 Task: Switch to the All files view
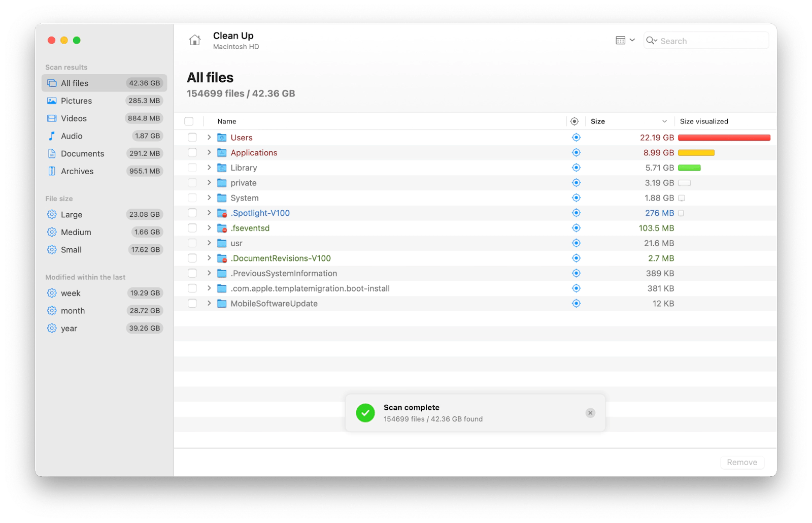[x=74, y=83]
